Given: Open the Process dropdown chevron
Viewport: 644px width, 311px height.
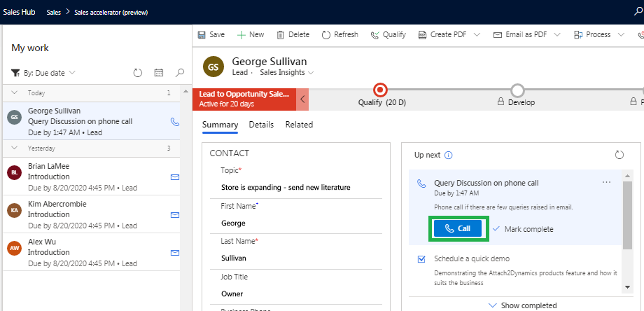Looking at the screenshot, I should (621, 34).
